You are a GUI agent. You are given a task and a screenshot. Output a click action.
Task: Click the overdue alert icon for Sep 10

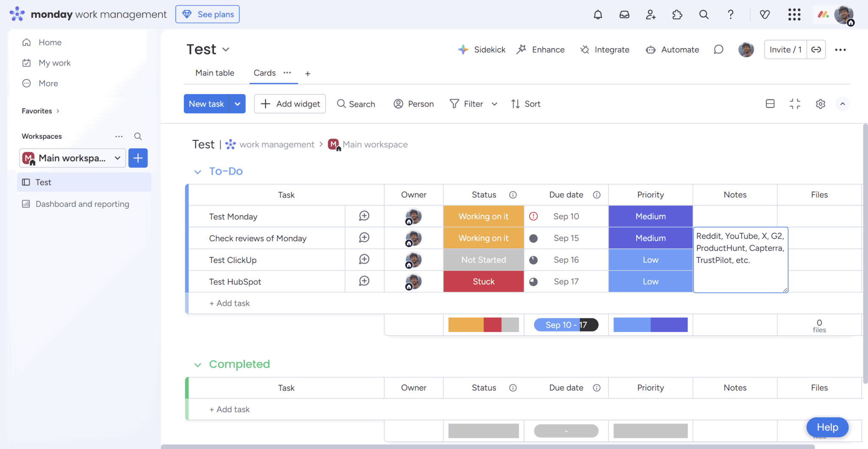tap(534, 216)
